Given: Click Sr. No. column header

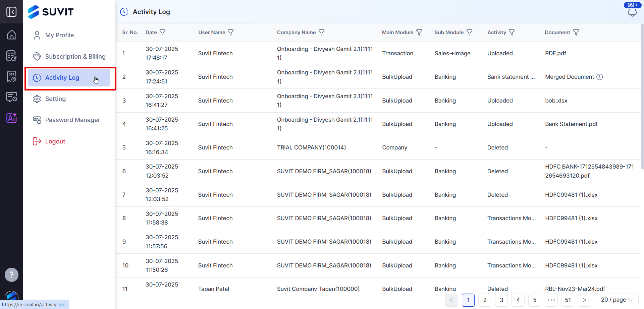Looking at the screenshot, I should pyautogui.click(x=130, y=33).
